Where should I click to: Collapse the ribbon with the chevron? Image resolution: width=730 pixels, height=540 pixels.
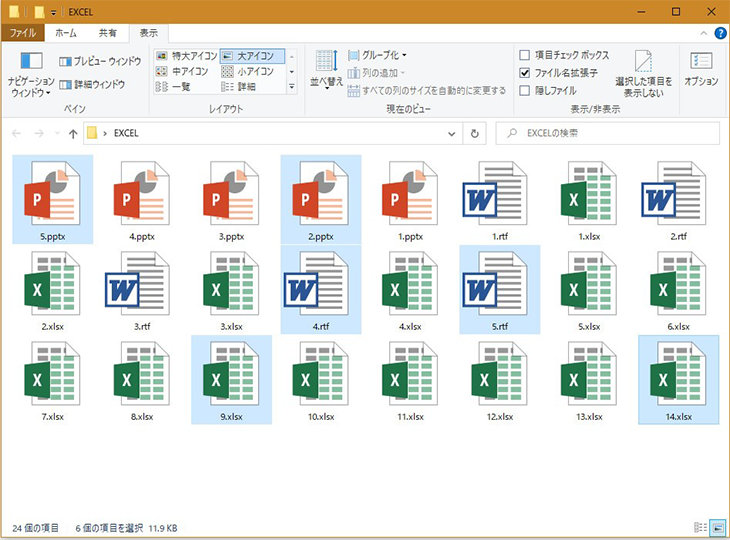[703, 33]
